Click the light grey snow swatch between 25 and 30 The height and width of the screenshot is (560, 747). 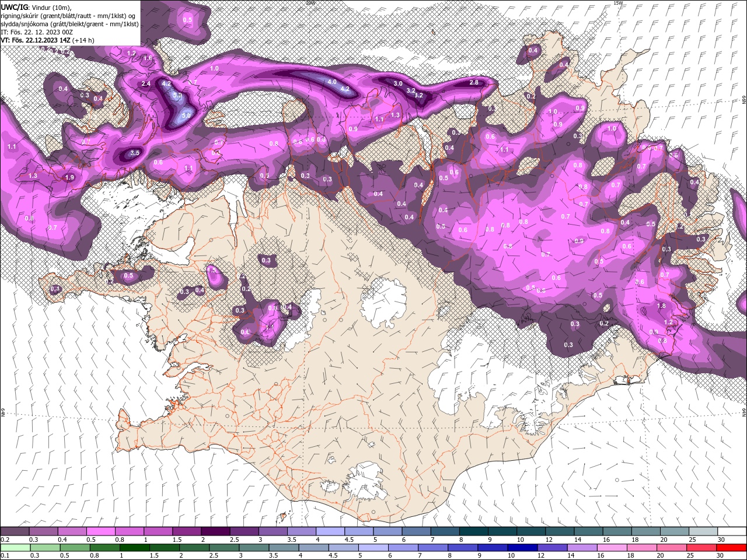[x=703, y=531]
